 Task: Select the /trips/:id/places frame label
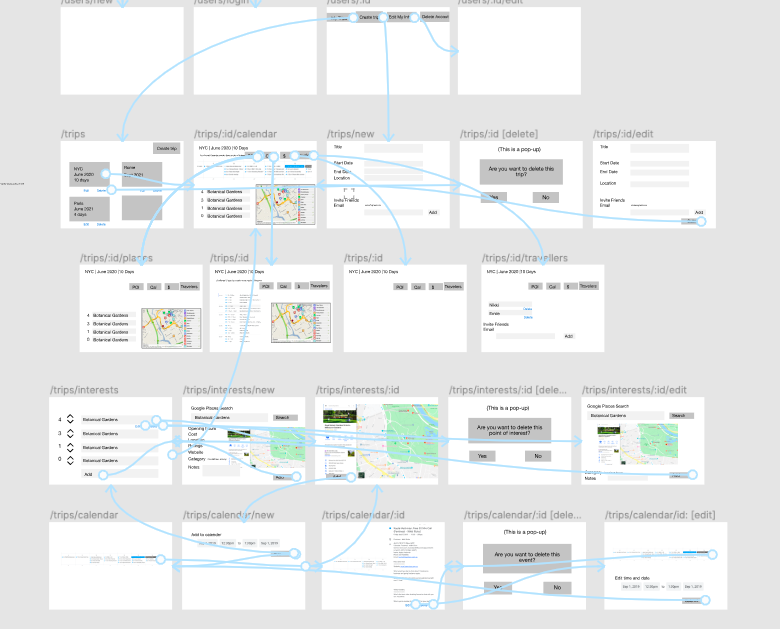pyautogui.click(x=116, y=258)
